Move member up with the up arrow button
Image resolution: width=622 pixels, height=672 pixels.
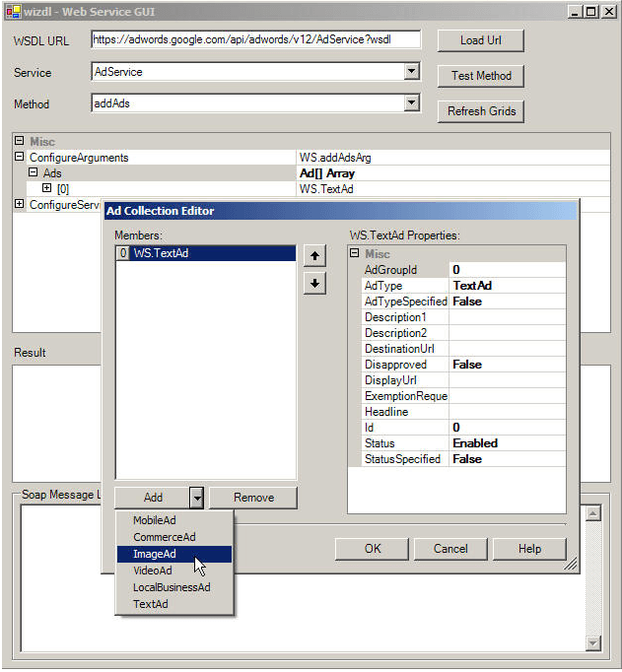pyautogui.click(x=315, y=256)
